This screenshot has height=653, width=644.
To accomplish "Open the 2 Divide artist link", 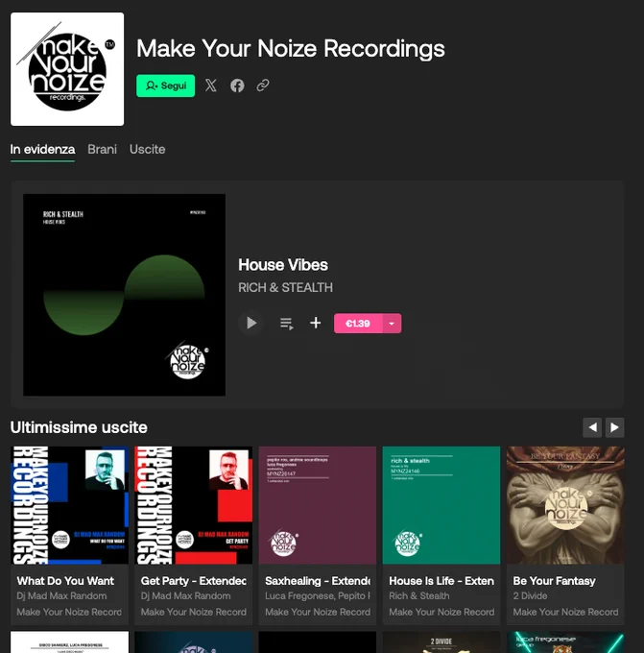I will tap(530, 596).
